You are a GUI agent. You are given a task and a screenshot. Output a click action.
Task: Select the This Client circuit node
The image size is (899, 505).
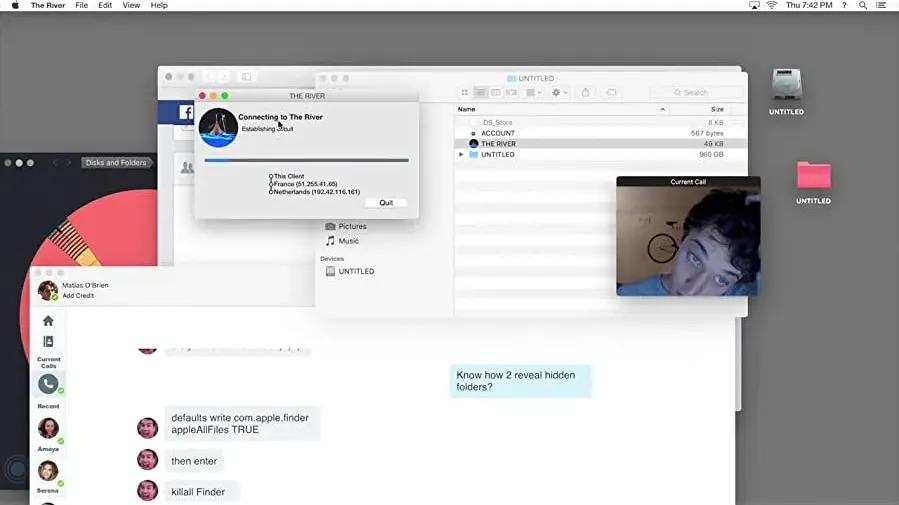tap(287, 176)
